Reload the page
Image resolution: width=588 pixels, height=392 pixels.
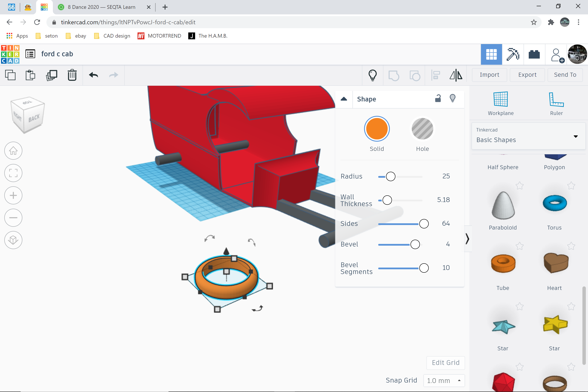(37, 22)
